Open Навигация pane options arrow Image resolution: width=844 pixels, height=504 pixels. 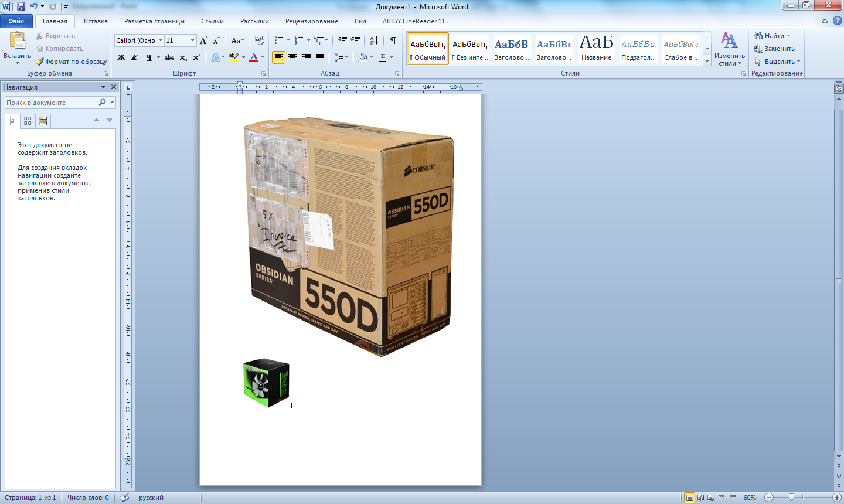click(x=104, y=87)
